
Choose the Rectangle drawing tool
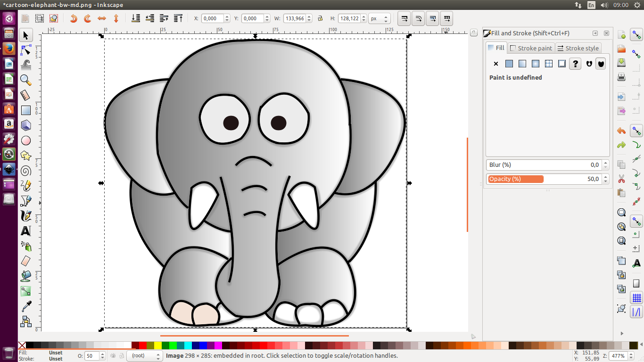(26, 110)
